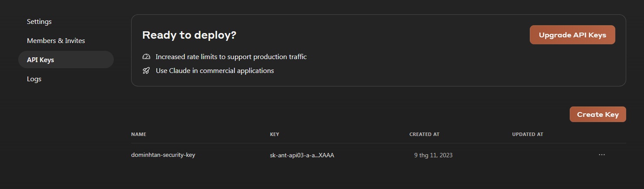Click the 9 thg 11, 2023 creation date
644x189 pixels.
pyautogui.click(x=433, y=155)
